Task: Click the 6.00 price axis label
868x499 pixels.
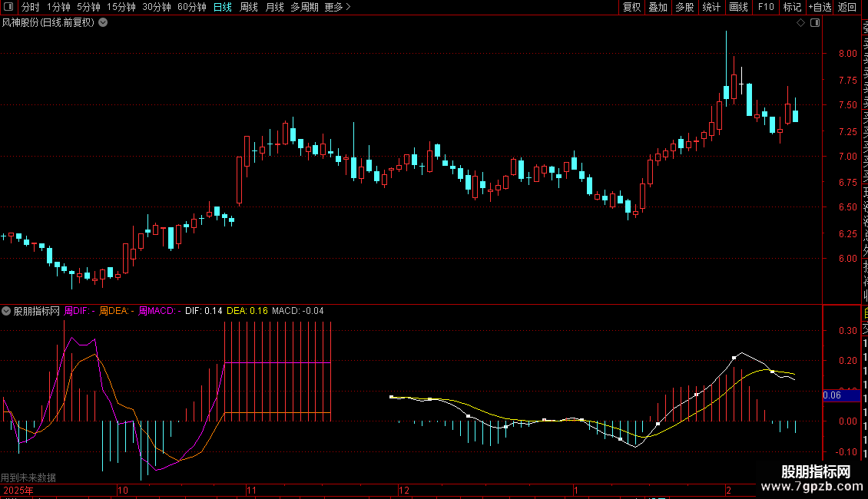Action: [x=847, y=259]
